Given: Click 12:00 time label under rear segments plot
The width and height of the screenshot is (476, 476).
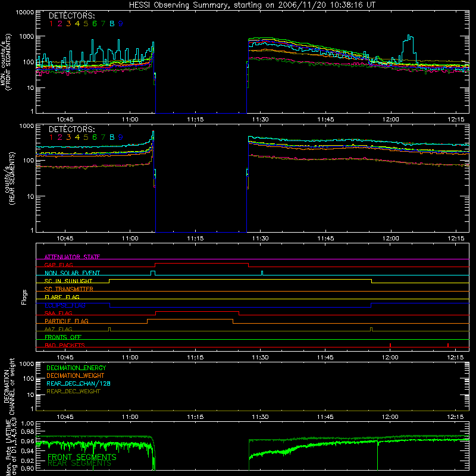Looking at the screenshot, I should point(390,239).
